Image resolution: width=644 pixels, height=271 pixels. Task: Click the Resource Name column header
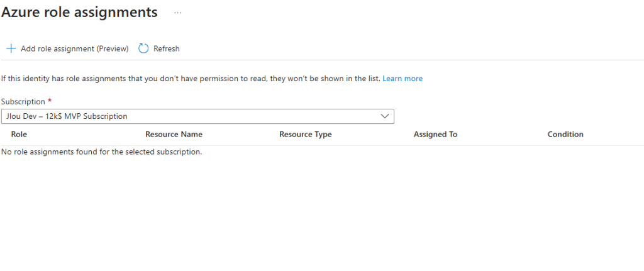(x=174, y=134)
